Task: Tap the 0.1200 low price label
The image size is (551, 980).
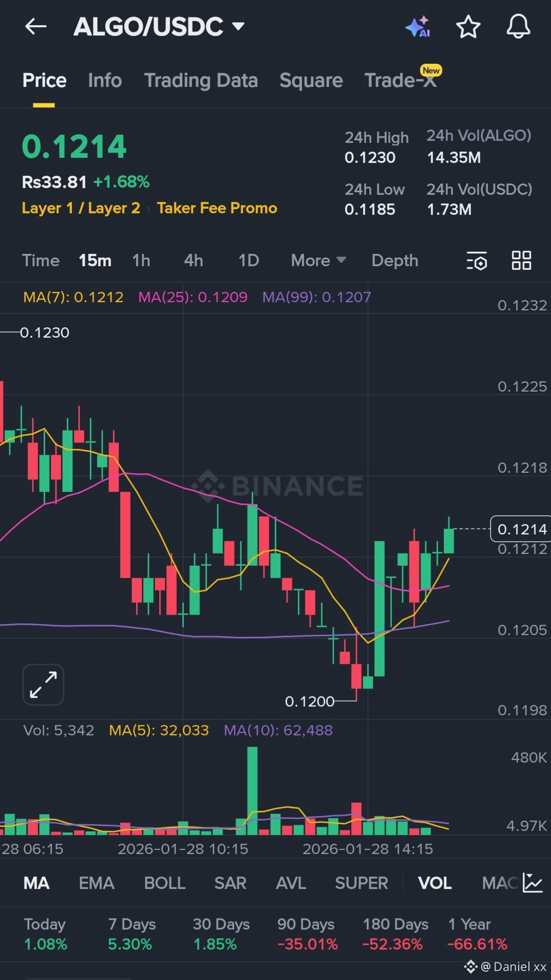Action: tap(310, 701)
